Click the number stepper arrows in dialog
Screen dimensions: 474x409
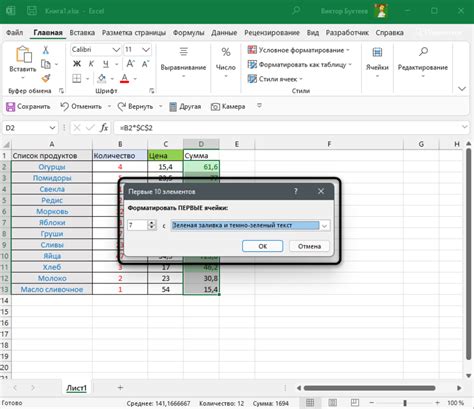coord(152,225)
